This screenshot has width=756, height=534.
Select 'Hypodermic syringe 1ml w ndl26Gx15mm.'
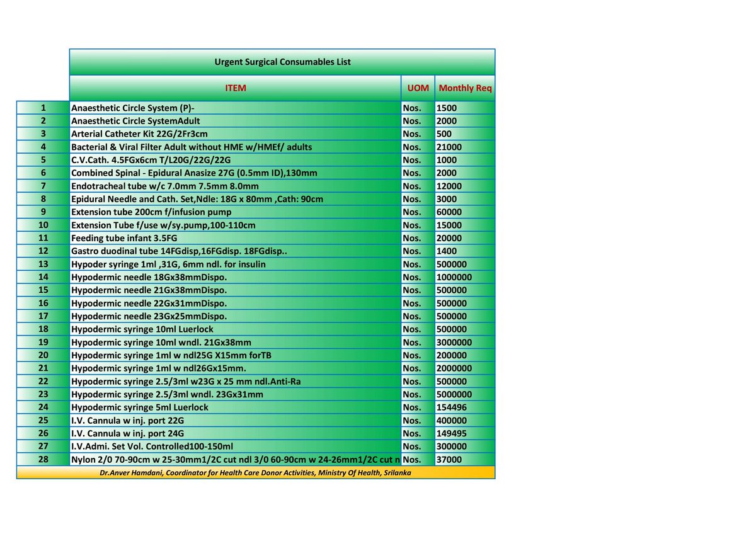(x=159, y=368)
